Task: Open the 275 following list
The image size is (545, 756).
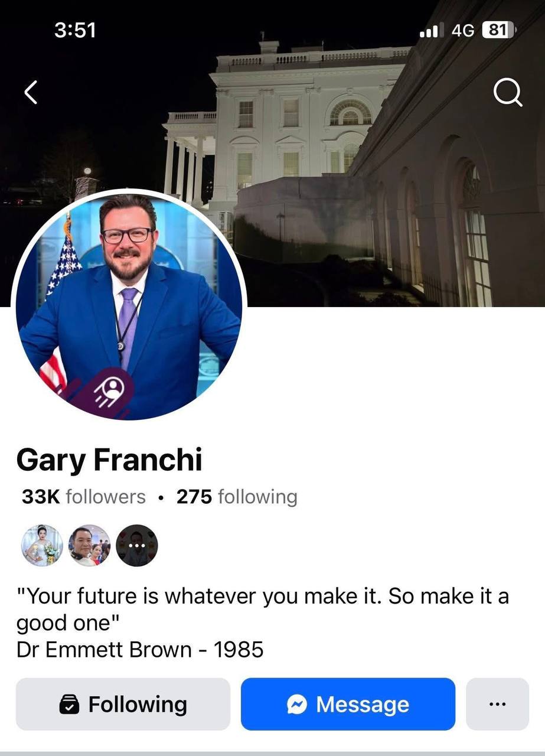Action: tap(237, 497)
